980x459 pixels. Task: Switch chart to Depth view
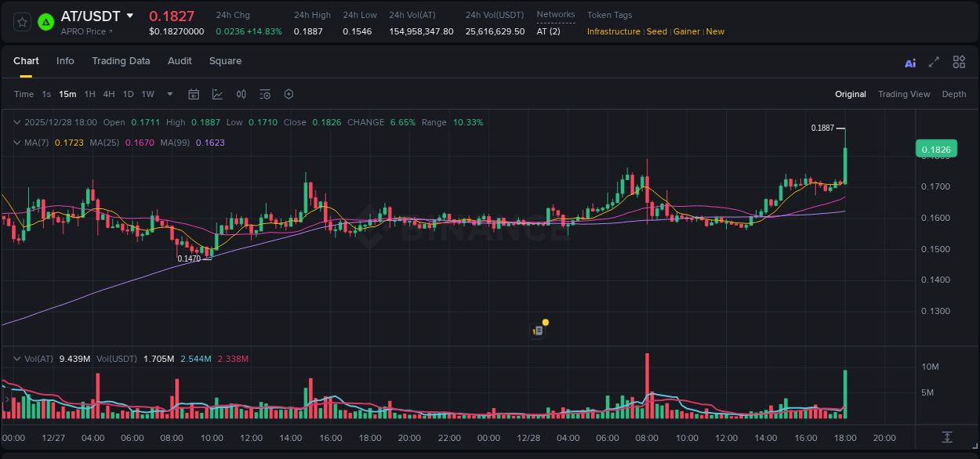(x=953, y=94)
